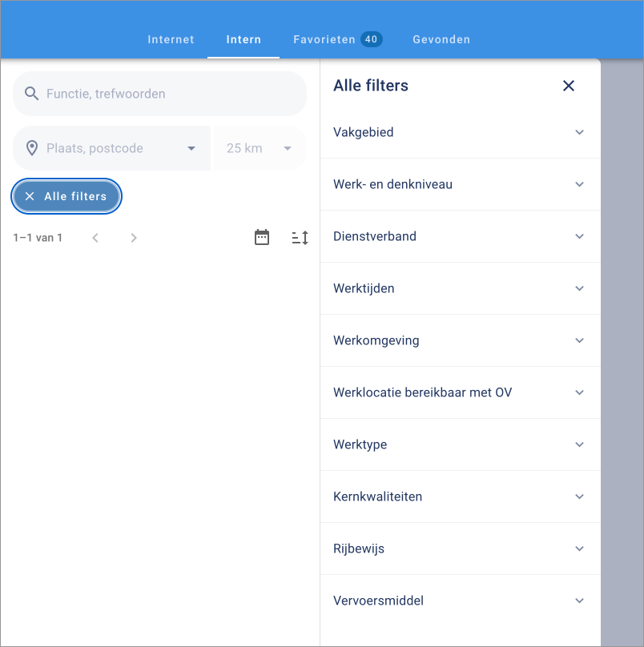Open the 25 km distance dropdown

coord(260,148)
